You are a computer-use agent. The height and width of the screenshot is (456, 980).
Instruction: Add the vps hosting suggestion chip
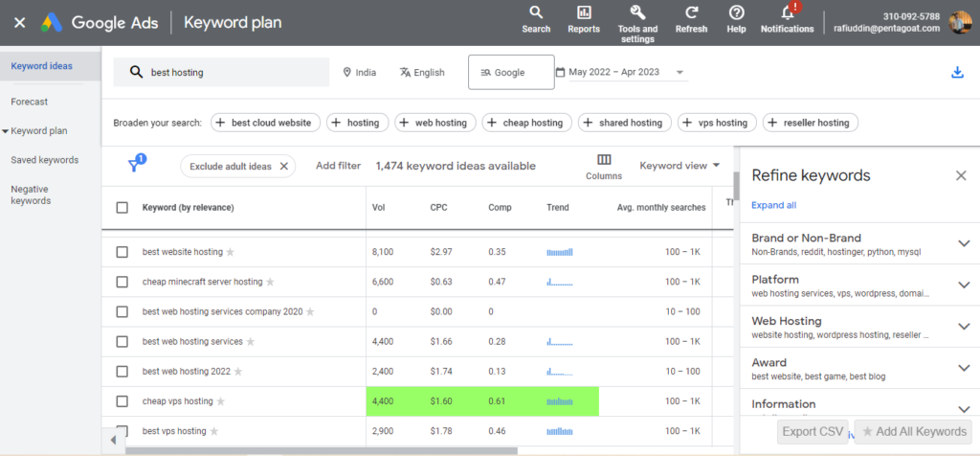(717, 123)
